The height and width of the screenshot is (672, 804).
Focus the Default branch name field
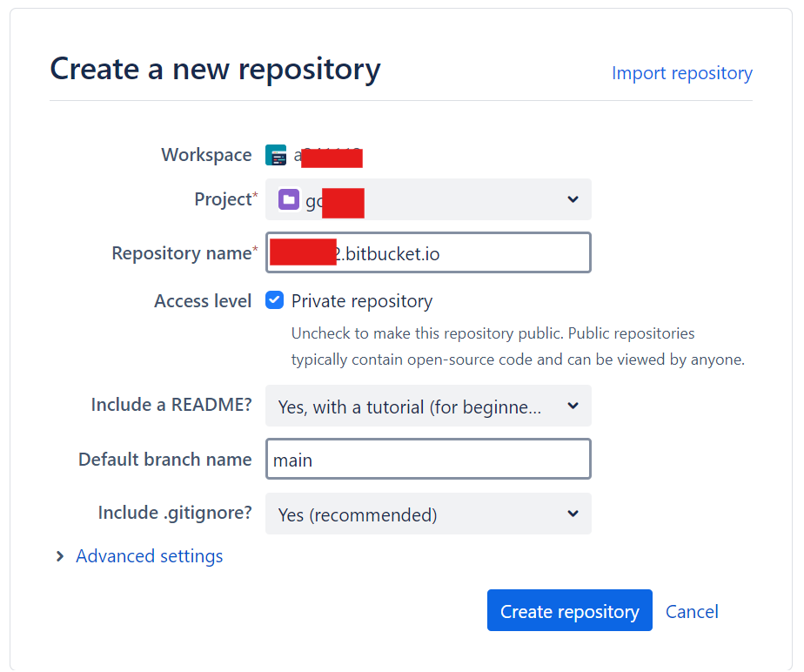click(428, 459)
